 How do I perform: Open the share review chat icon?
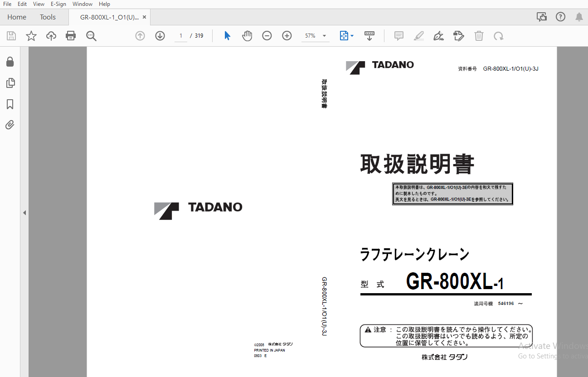tap(542, 17)
